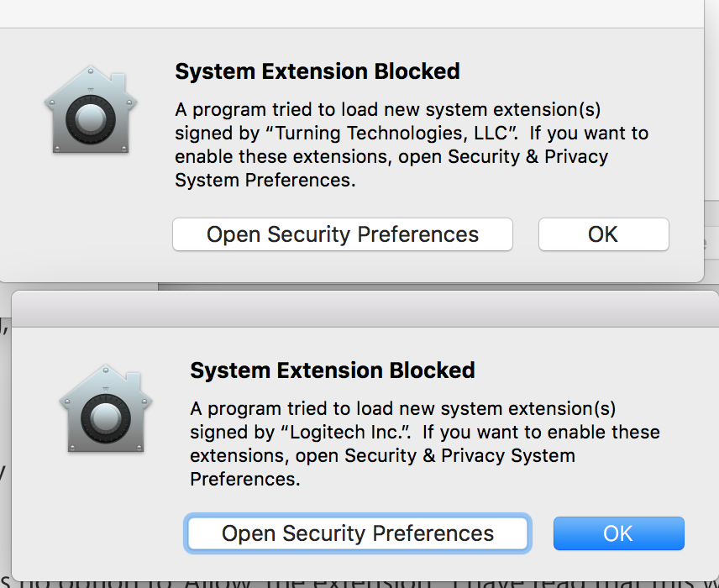
Task: Click "If you want to enable these" in Logitech dialog
Action: [541, 433]
